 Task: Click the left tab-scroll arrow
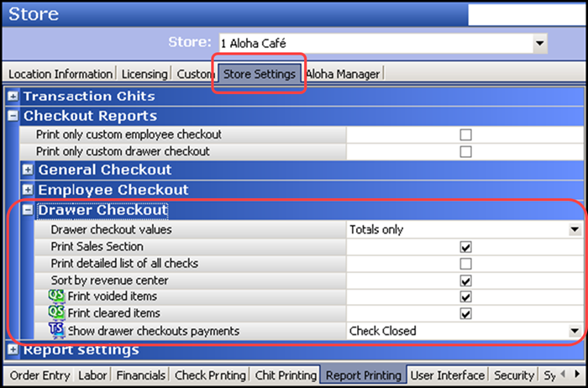[564, 375]
